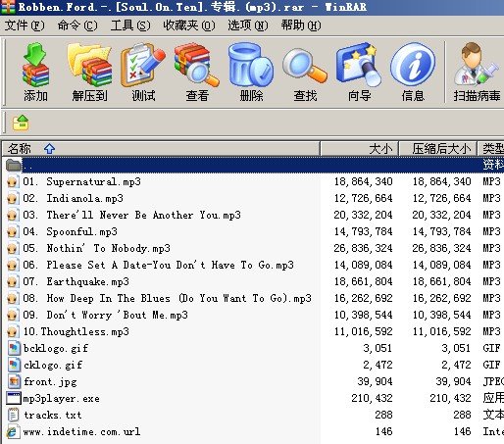Open the 命令(C) menu
504x444 pixels.
click(77, 25)
